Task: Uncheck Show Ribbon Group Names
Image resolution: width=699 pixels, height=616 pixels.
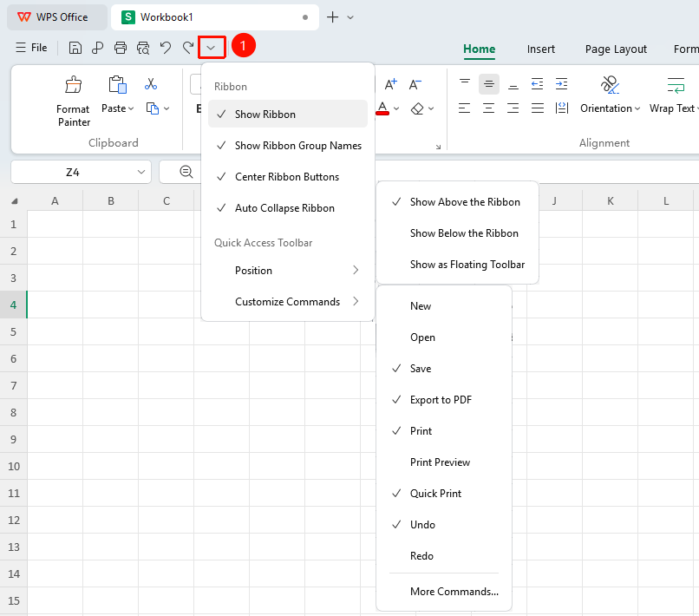Action: [288, 146]
